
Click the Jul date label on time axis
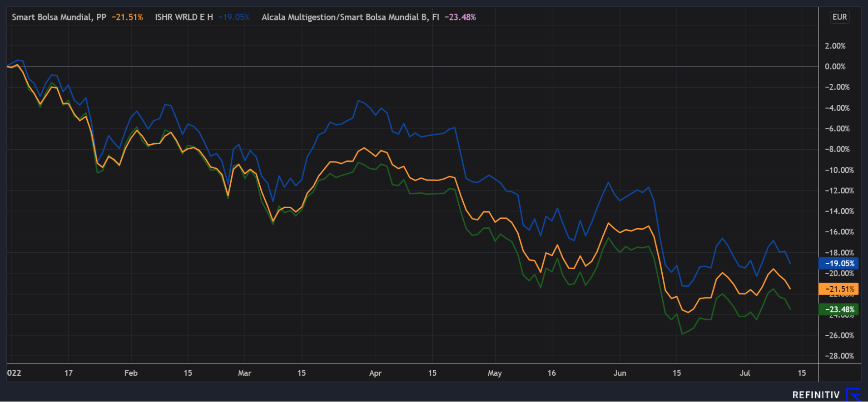(745, 373)
